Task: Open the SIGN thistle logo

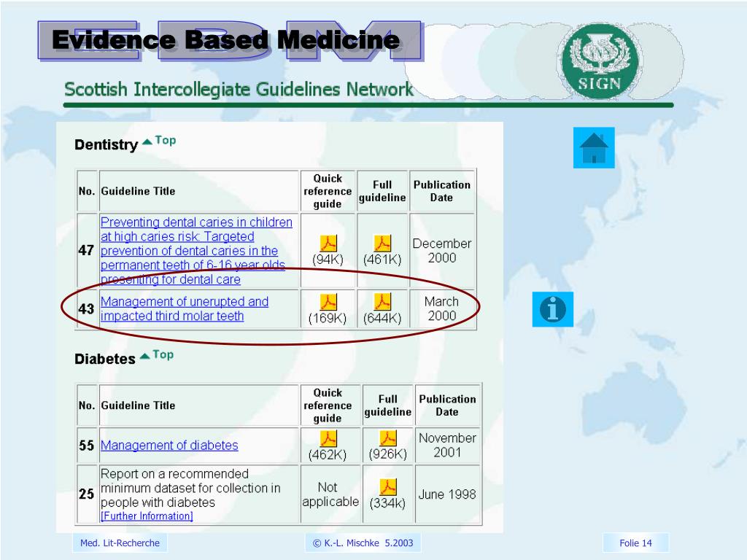Action: (600, 61)
